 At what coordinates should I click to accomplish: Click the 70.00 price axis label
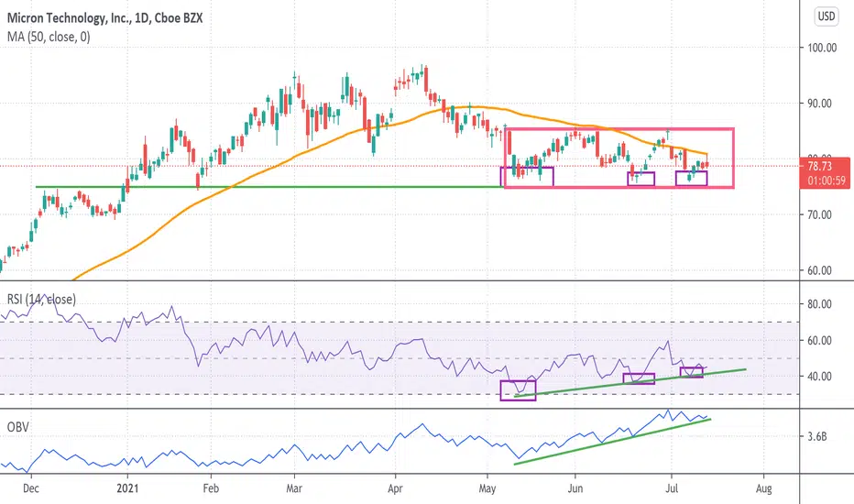pos(819,214)
